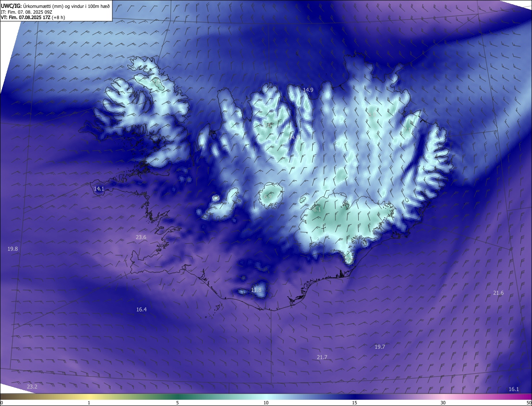Viewport: 532px width, 406px height.
Task: Click the 19.8 value at the western edge
Action: pyautogui.click(x=12, y=249)
